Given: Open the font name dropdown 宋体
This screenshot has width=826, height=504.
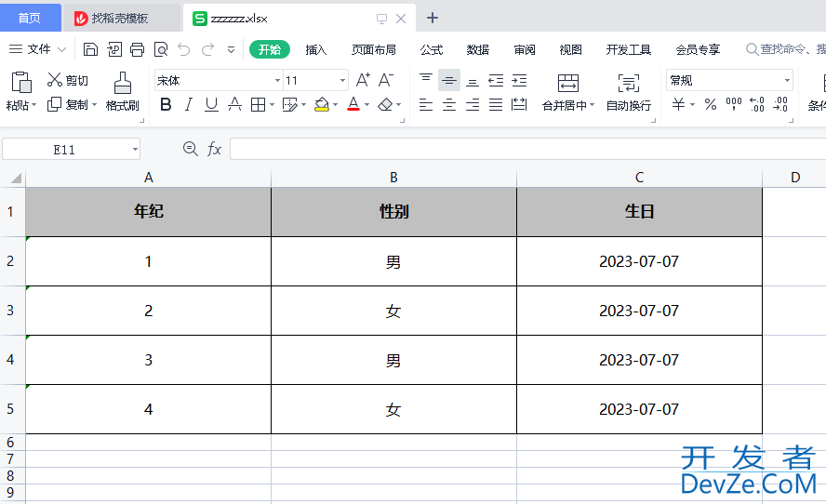Looking at the screenshot, I should click(277, 81).
